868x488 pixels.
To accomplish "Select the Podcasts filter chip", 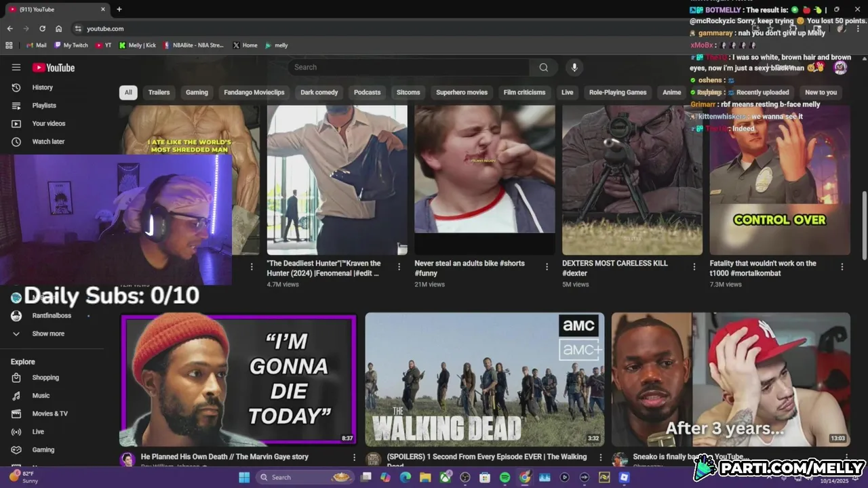I will [367, 92].
